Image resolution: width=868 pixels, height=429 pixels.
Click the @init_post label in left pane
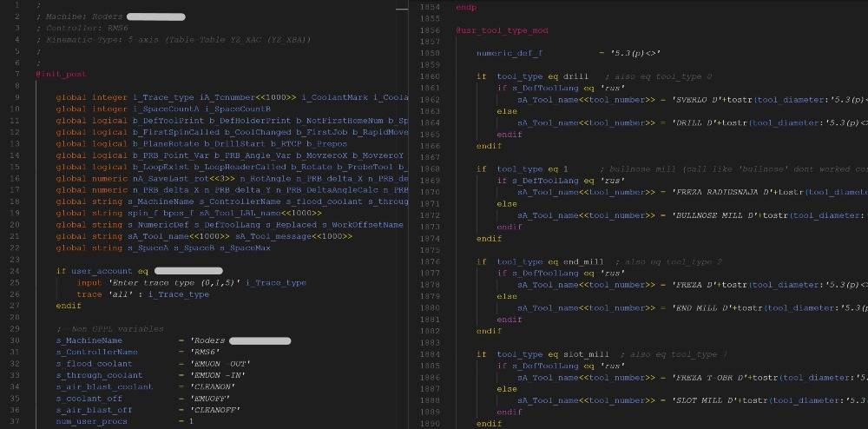coord(61,74)
